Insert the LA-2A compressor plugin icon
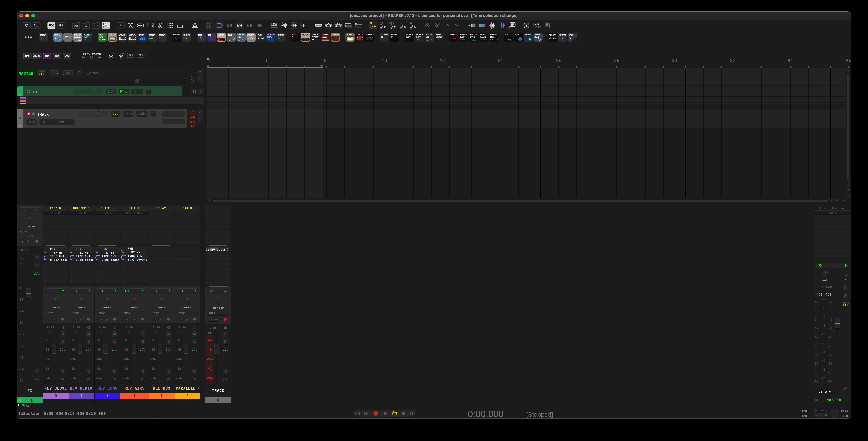This screenshot has height=441, width=868. pos(112,37)
